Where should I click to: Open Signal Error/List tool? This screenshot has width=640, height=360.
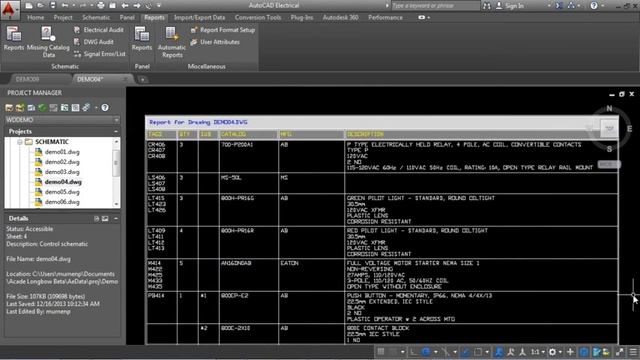click(x=100, y=54)
